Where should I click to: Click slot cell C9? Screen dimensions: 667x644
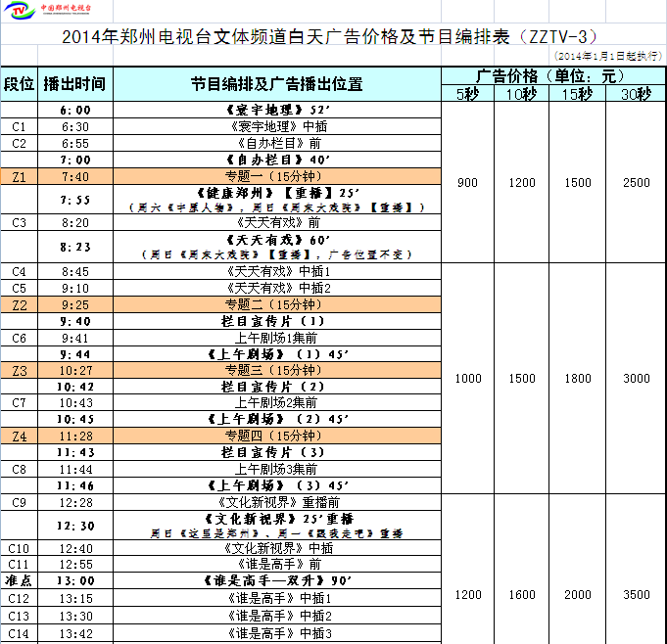20,502
